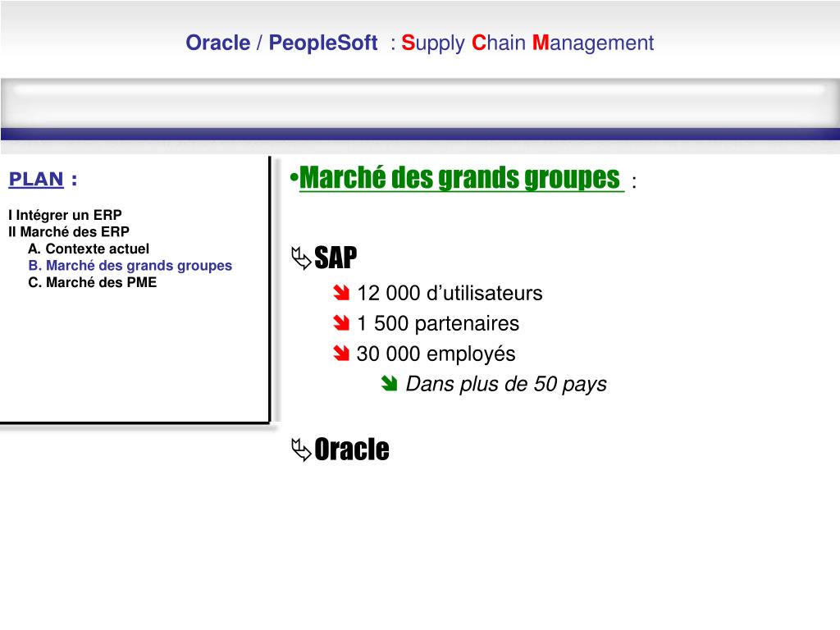Click 'Supply' in the slide title

pyautogui.click(x=433, y=43)
